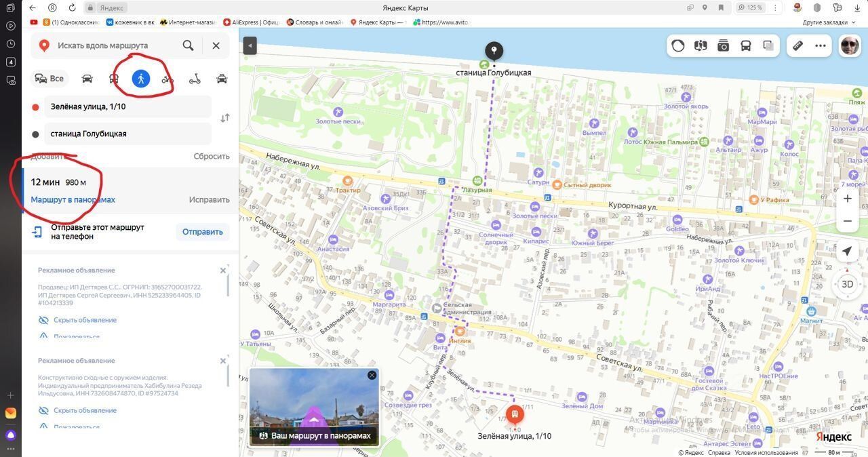Open the 125 % page zoom indicator
Screen dimensions: 868x457
point(750,7)
